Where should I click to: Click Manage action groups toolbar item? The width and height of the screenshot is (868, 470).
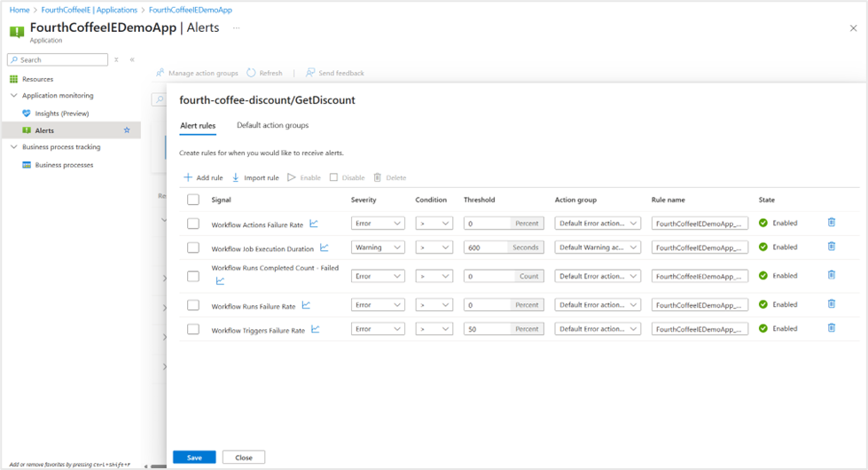point(197,73)
